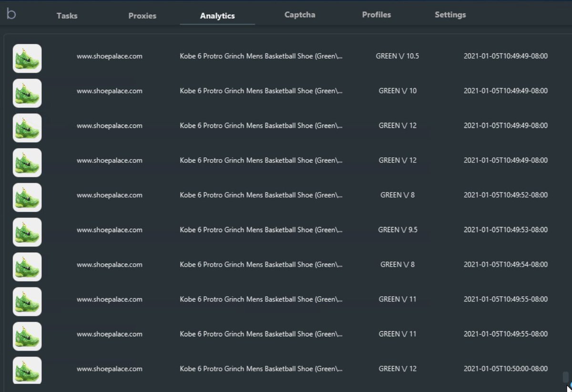Open the Tasks tab

67,16
